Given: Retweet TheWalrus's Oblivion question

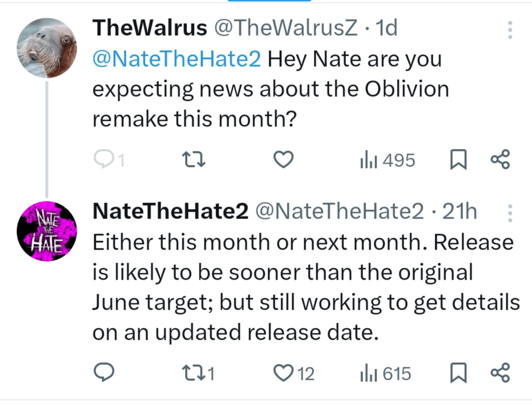Looking at the screenshot, I should click(x=195, y=160).
